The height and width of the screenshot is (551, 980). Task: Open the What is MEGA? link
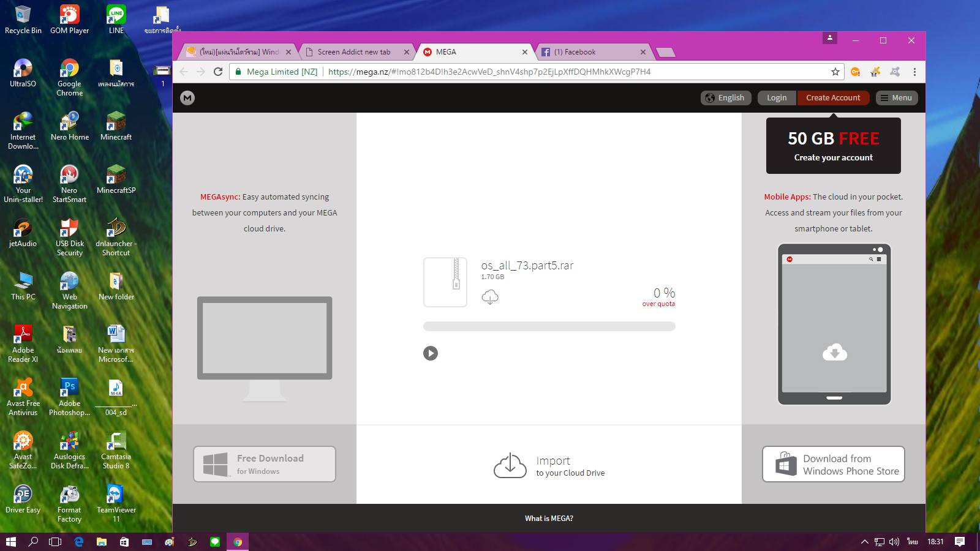tap(549, 519)
